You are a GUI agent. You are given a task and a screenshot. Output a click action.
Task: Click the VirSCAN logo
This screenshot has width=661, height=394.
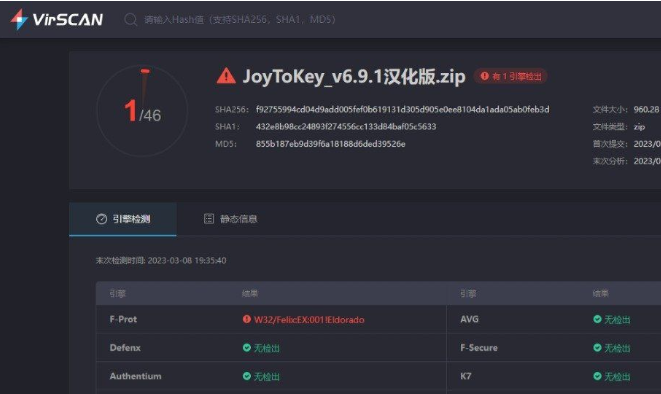click(57, 19)
